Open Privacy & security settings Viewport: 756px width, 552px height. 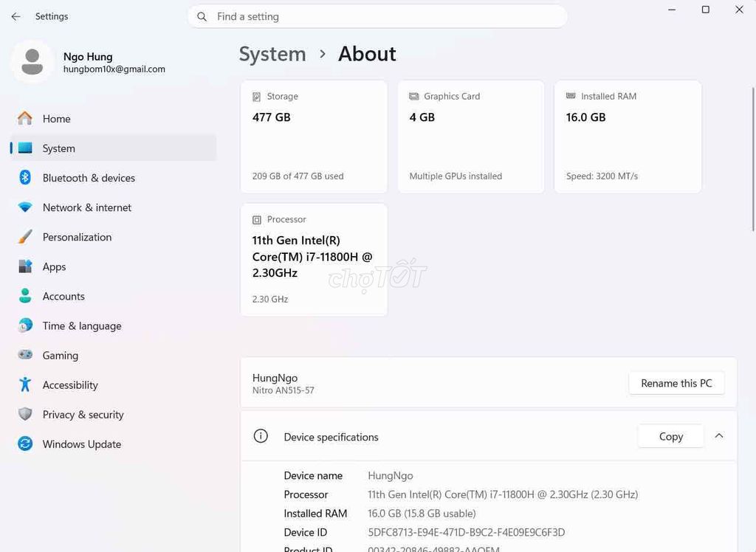pyautogui.click(x=113, y=414)
